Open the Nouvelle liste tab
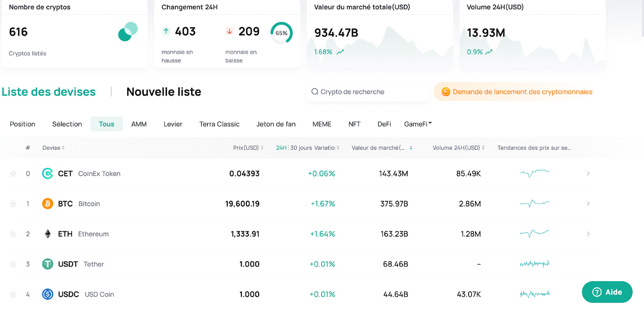This screenshot has width=644, height=309. [x=164, y=92]
